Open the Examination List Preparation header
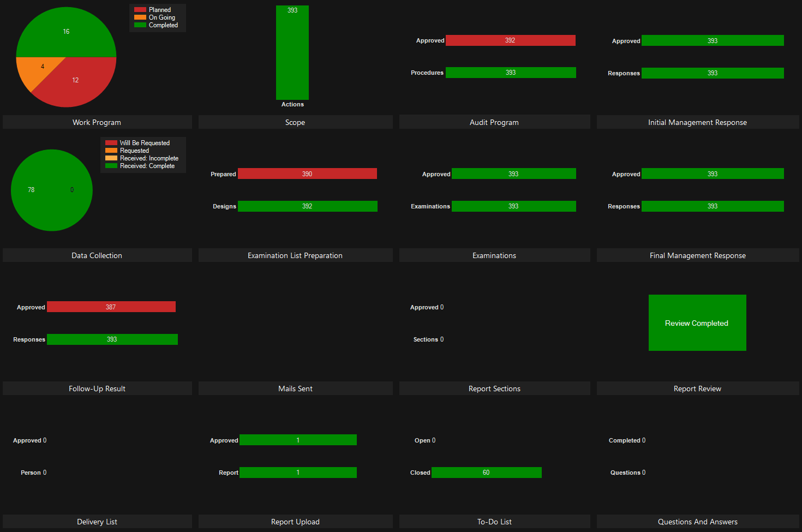 295,255
